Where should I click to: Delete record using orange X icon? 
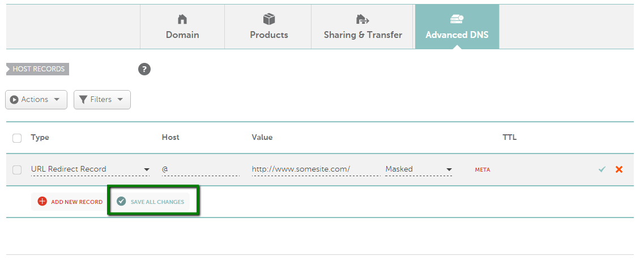click(619, 169)
